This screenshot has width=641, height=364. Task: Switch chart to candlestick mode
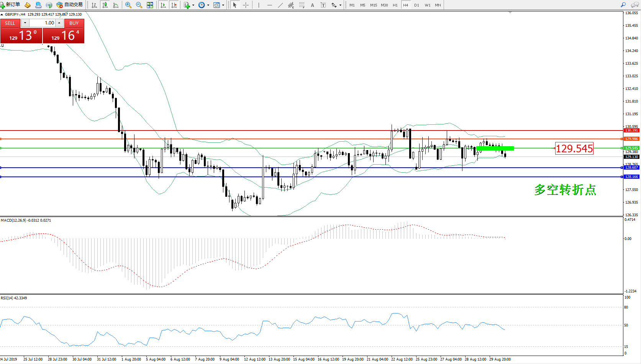pyautogui.click(x=105, y=5)
